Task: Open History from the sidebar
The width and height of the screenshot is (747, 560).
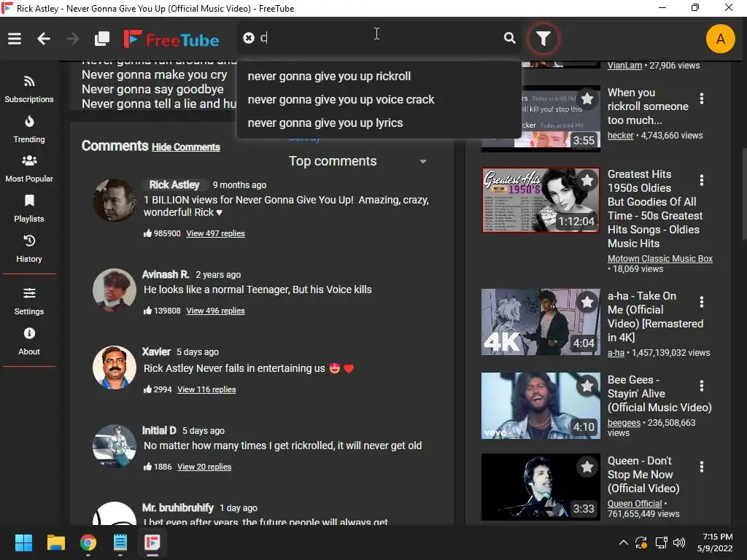Action: point(29,249)
